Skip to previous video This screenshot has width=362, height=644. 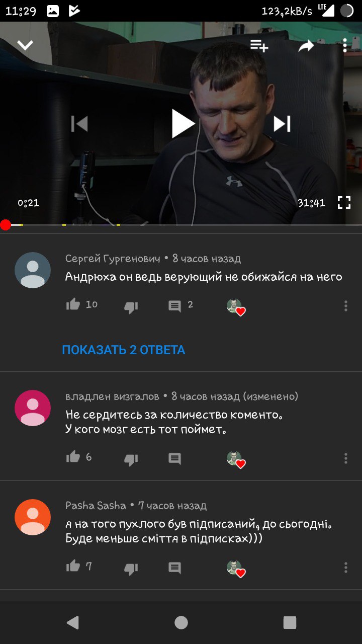click(x=79, y=124)
